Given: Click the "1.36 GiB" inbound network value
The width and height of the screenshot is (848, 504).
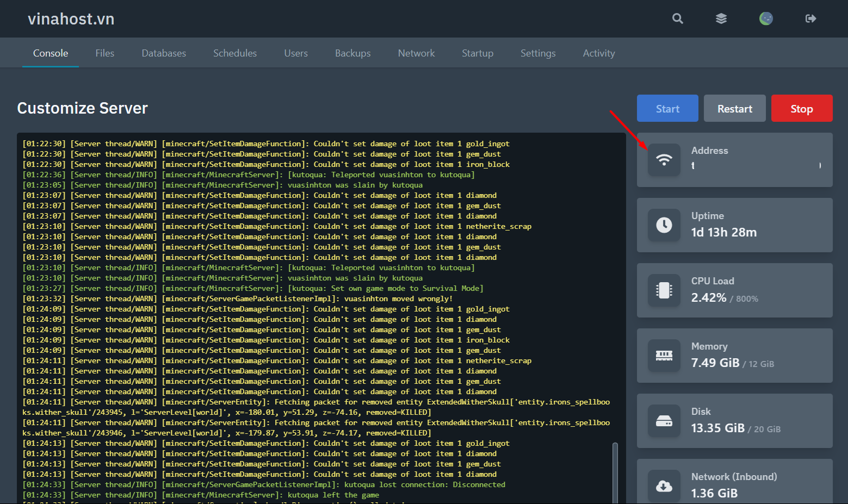Looking at the screenshot, I should click(x=714, y=493).
